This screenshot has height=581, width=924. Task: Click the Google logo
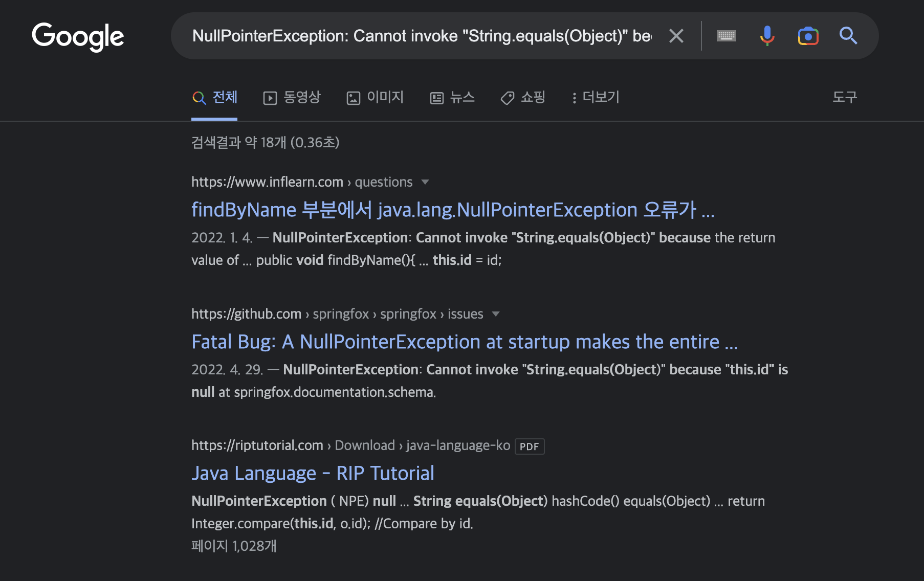[x=78, y=37]
